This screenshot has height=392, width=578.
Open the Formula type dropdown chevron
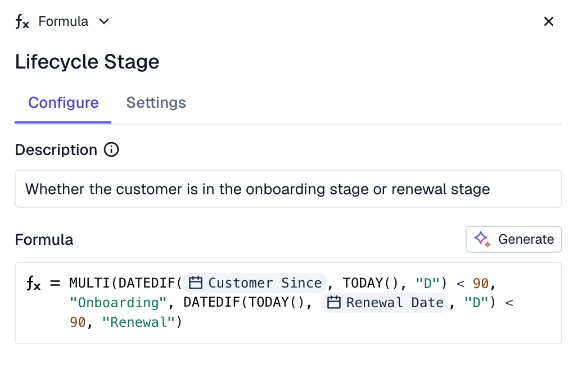(x=104, y=22)
